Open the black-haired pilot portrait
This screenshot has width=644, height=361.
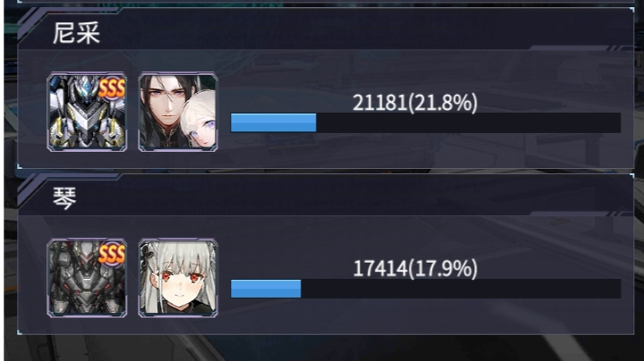[177, 112]
